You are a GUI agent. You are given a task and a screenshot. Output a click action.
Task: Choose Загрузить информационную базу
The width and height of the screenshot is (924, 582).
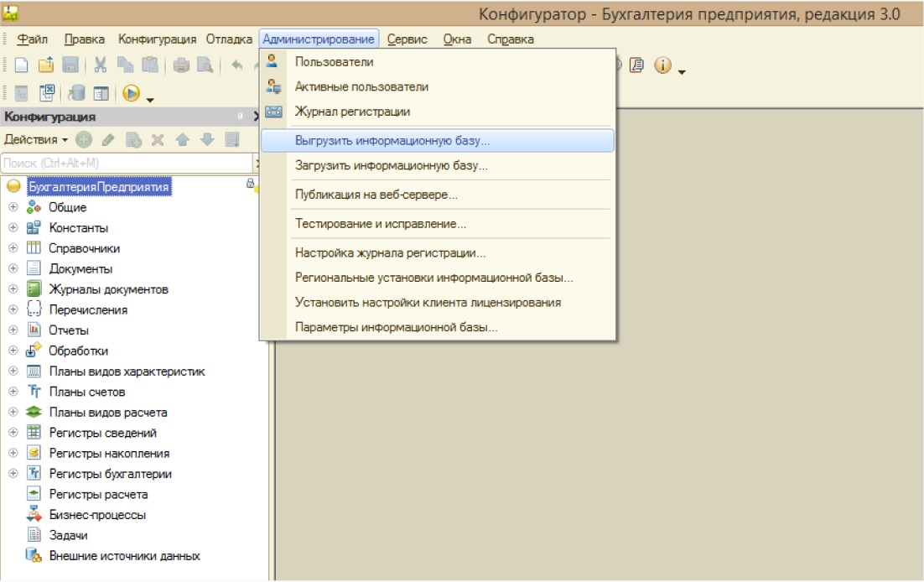437,166
